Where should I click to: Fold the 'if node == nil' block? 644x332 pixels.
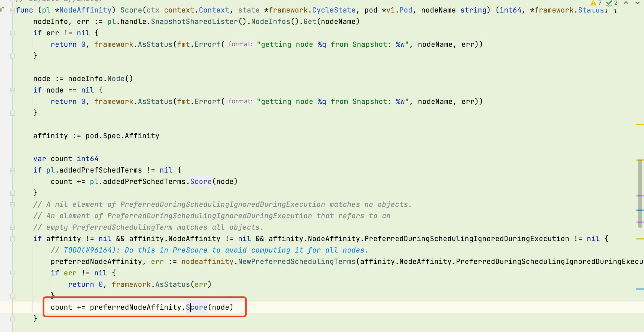[12, 90]
